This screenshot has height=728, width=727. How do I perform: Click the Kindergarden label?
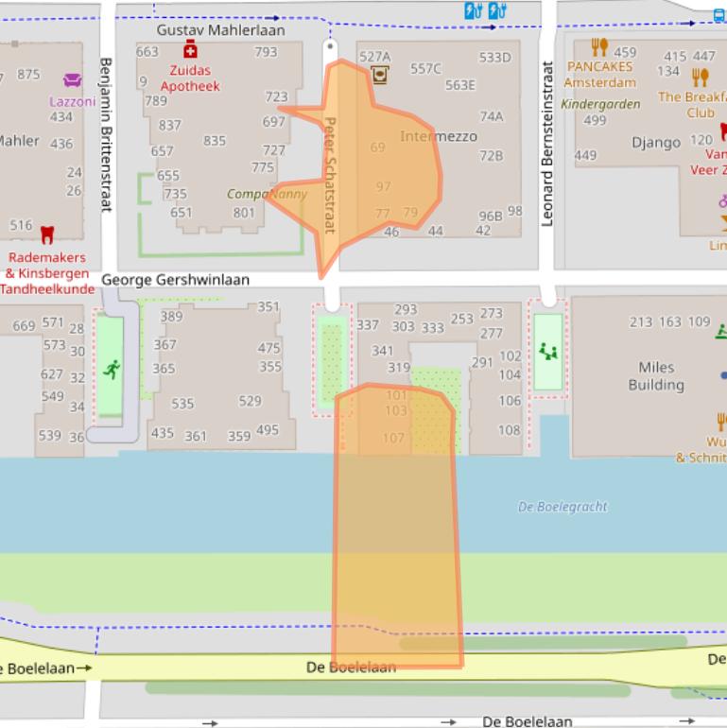pyautogui.click(x=600, y=104)
